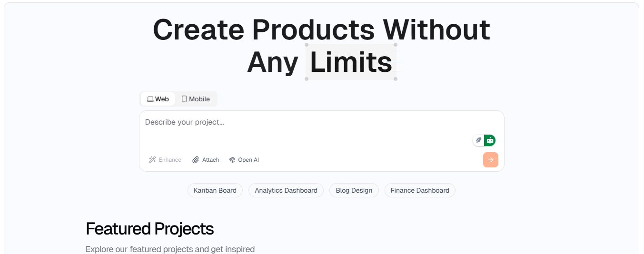This screenshot has width=644, height=254.
Task: Open the Open AI model selector
Action: [x=244, y=160]
